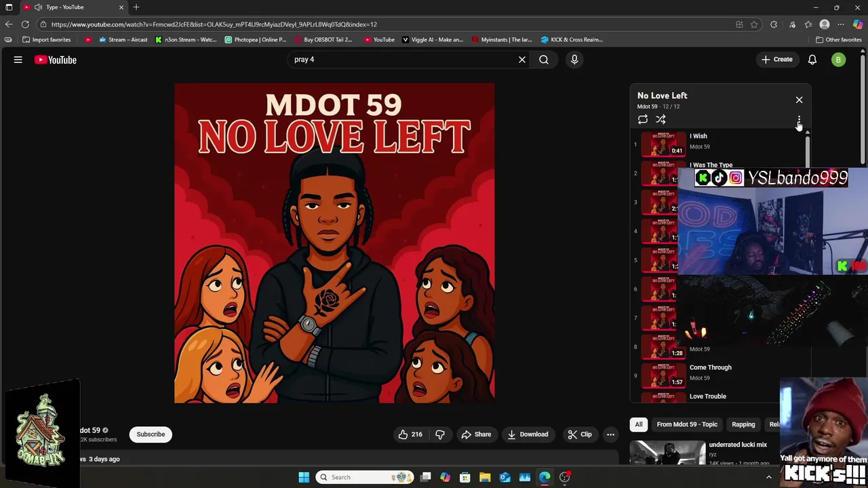Open Import favorites bookmark

point(46,39)
